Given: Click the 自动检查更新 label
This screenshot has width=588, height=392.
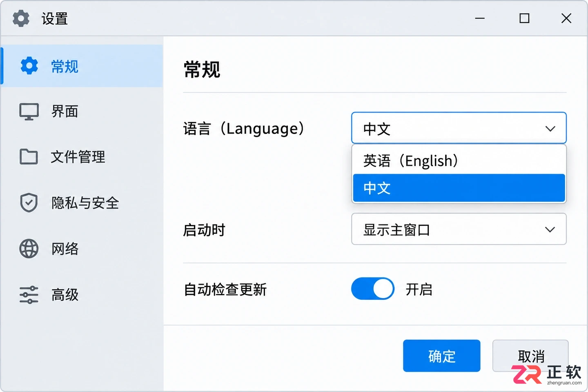Looking at the screenshot, I should (x=225, y=289).
